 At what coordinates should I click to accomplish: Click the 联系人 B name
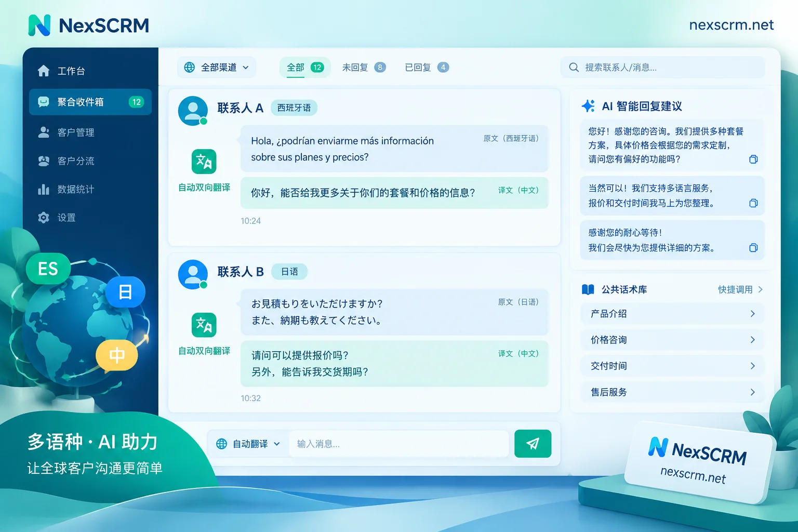point(241,272)
